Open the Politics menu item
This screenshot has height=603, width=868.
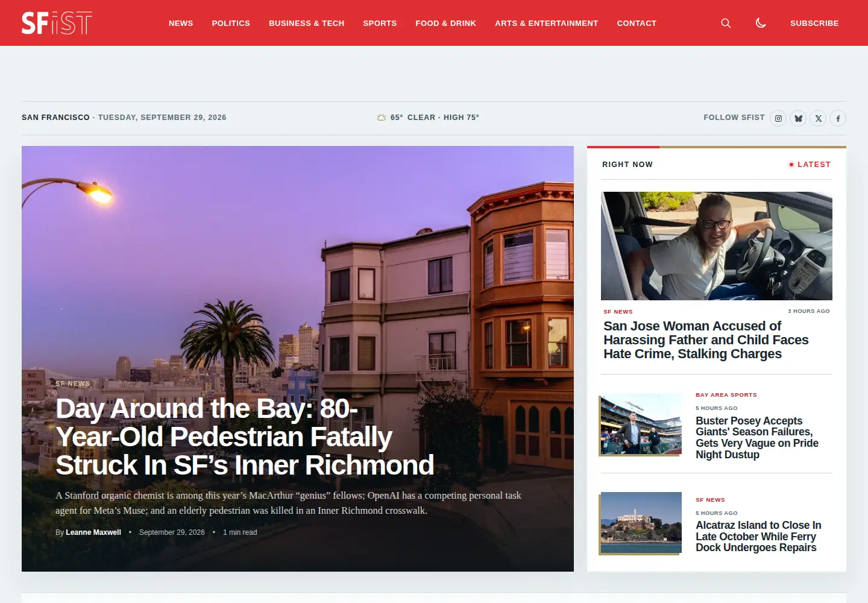231,23
